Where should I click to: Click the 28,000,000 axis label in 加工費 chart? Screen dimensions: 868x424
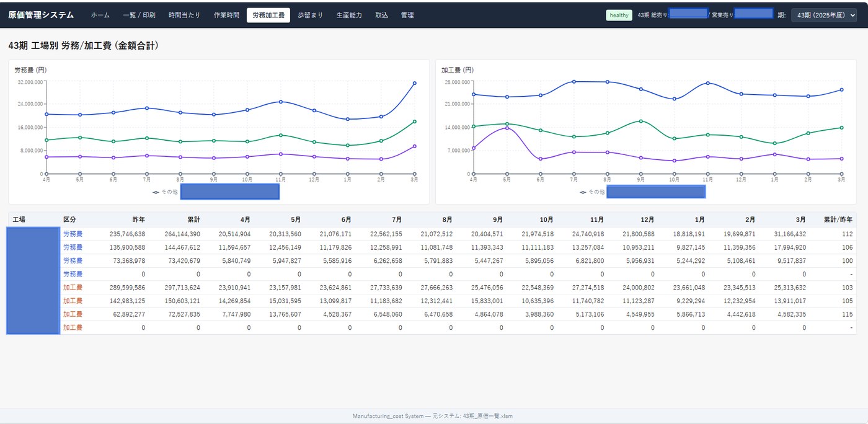[457, 81]
